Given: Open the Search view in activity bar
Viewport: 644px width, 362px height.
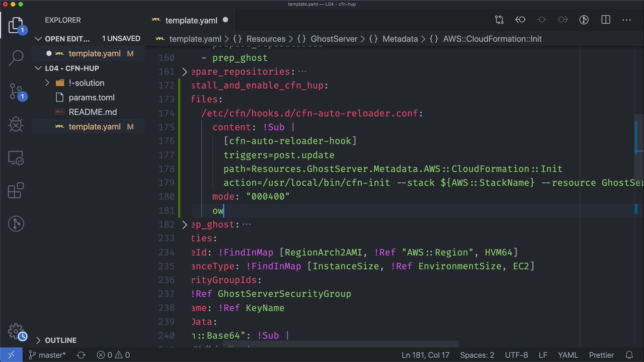Looking at the screenshot, I should point(16,58).
